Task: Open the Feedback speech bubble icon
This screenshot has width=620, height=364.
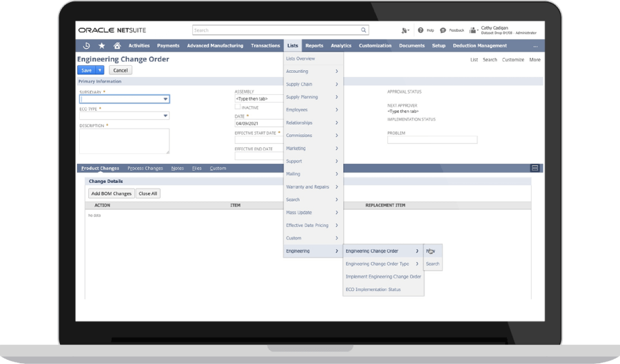Action: (443, 30)
